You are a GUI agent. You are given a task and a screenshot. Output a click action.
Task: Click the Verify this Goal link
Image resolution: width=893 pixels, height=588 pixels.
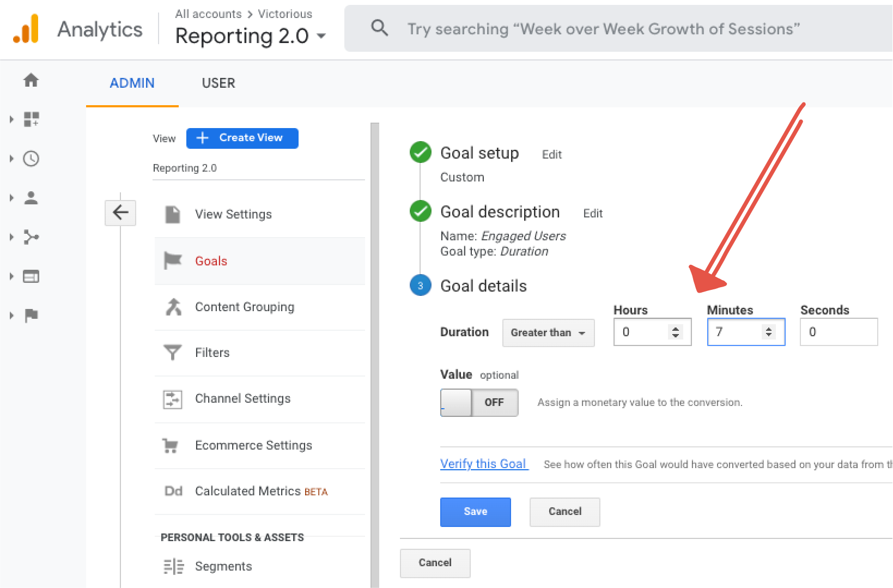pos(483,464)
